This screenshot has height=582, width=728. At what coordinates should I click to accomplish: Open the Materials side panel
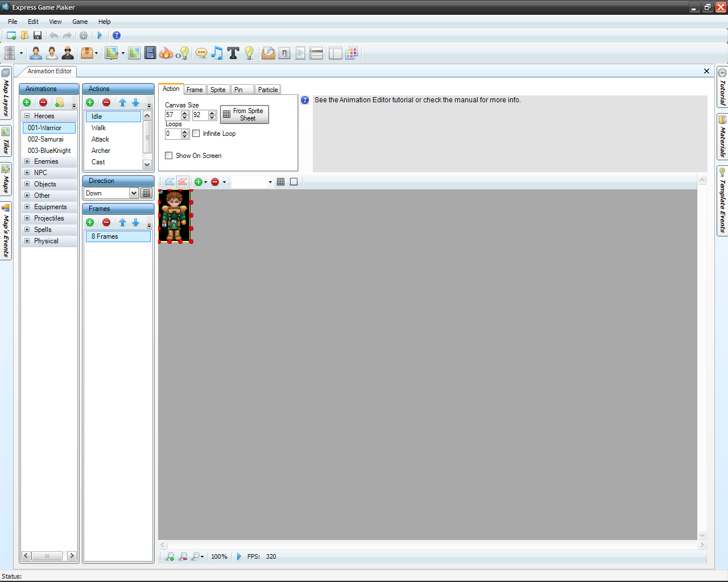pos(722,137)
